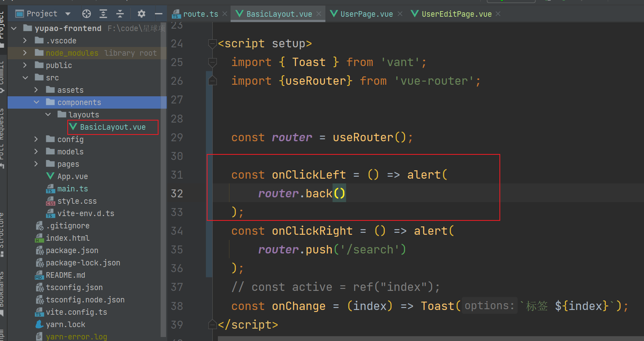Close the UserPage.vue tab
Image resolution: width=644 pixels, height=341 pixels.
pyautogui.click(x=400, y=14)
